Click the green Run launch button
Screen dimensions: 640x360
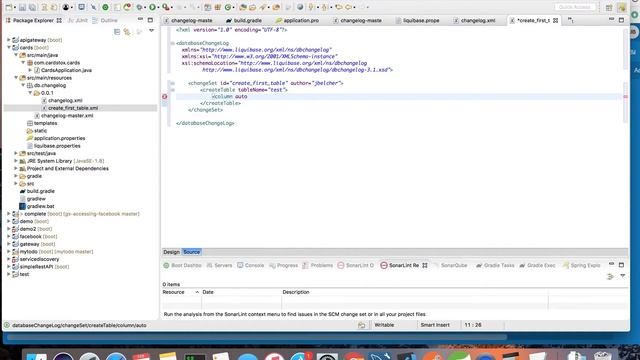pos(152,7)
